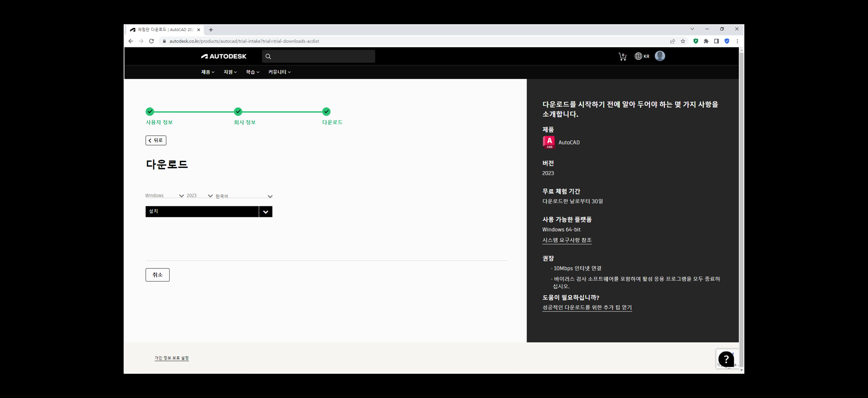868x398 pixels.
Task: Open the 2023 version dropdown
Action: pos(199,196)
